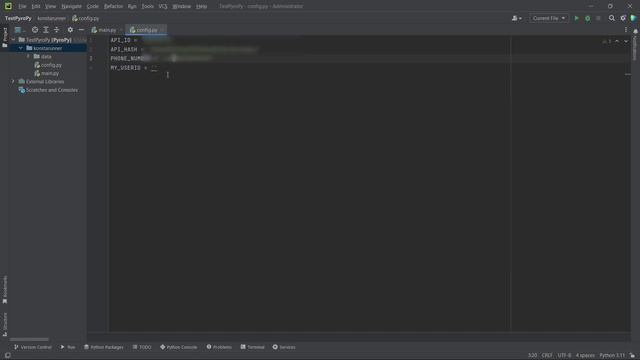
Task: Open Services tool window
Action: coord(284,347)
